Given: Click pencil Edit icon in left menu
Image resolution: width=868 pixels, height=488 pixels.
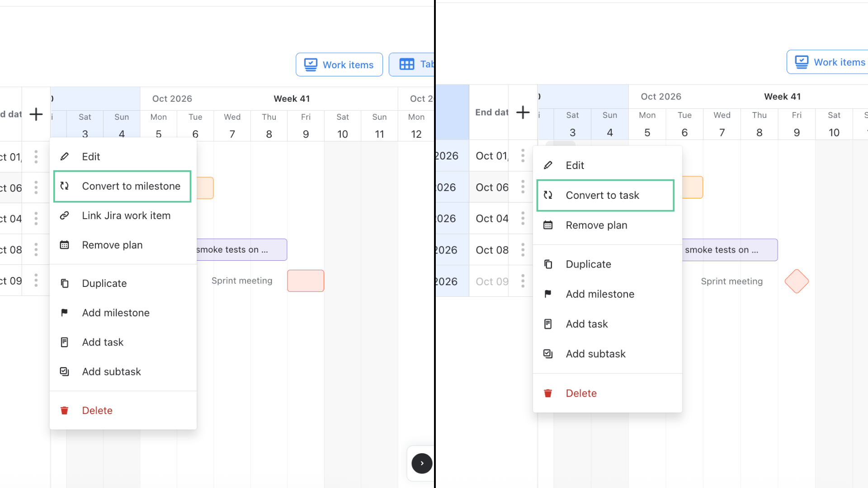Looking at the screenshot, I should tap(65, 156).
